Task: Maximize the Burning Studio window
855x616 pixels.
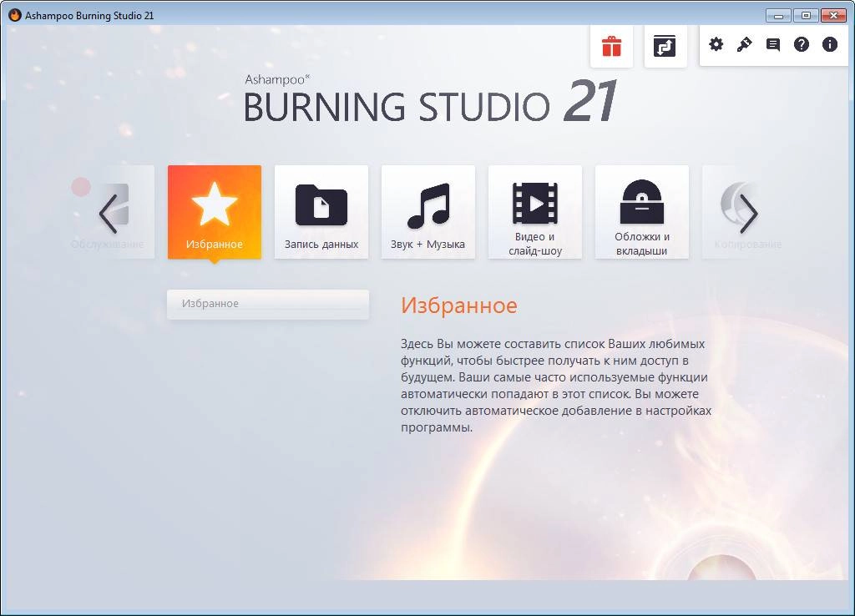Action: coord(806,16)
